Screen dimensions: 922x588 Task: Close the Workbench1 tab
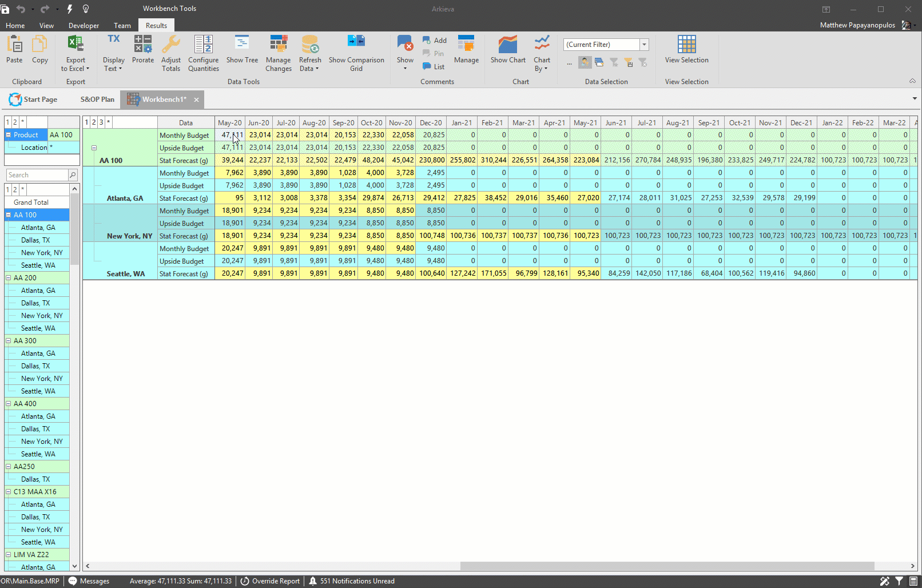(x=196, y=100)
